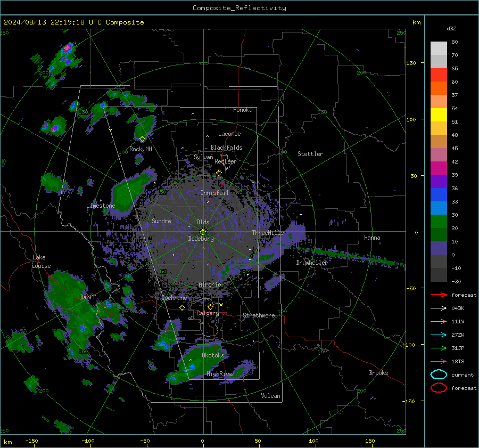Image resolution: width=479 pixels, height=448 pixels.
Task: Select the magenta 18TS arrow icon
Action: (x=439, y=361)
